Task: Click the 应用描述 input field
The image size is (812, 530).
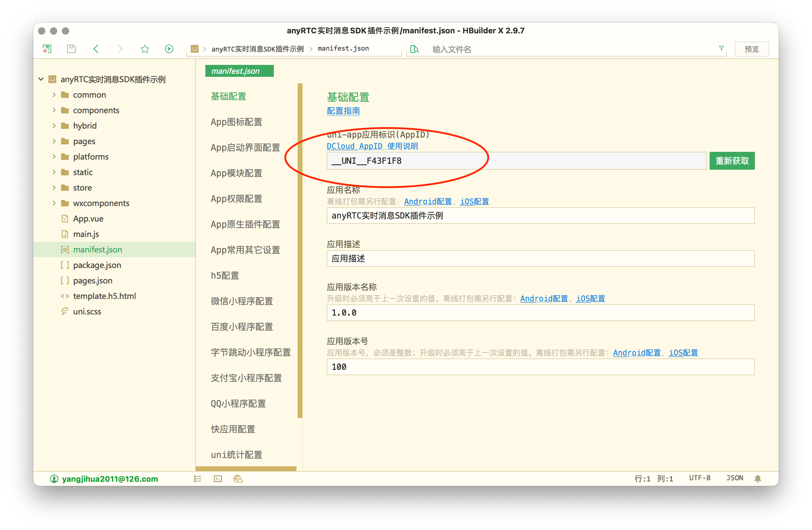Action: point(541,259)
